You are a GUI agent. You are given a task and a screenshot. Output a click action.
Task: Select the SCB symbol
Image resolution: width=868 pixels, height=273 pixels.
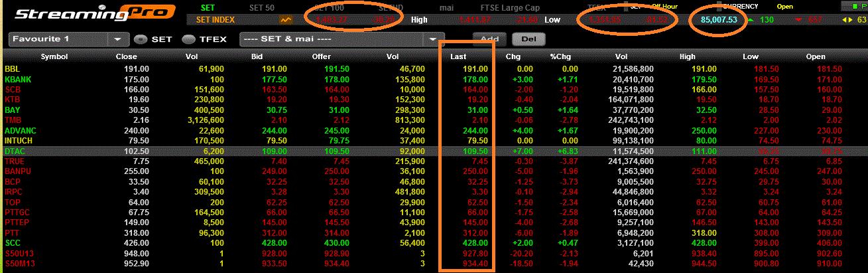tap(13, 89)
